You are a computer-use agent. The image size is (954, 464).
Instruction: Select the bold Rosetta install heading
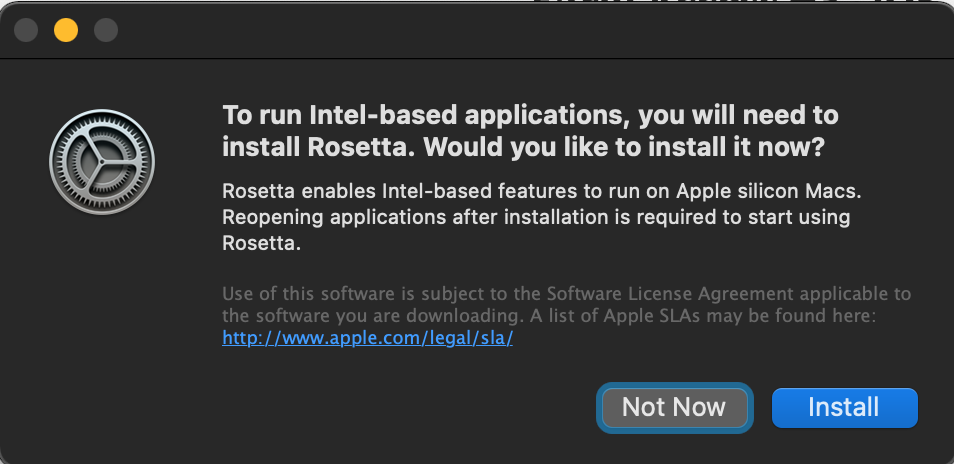(x=530, y=131)
